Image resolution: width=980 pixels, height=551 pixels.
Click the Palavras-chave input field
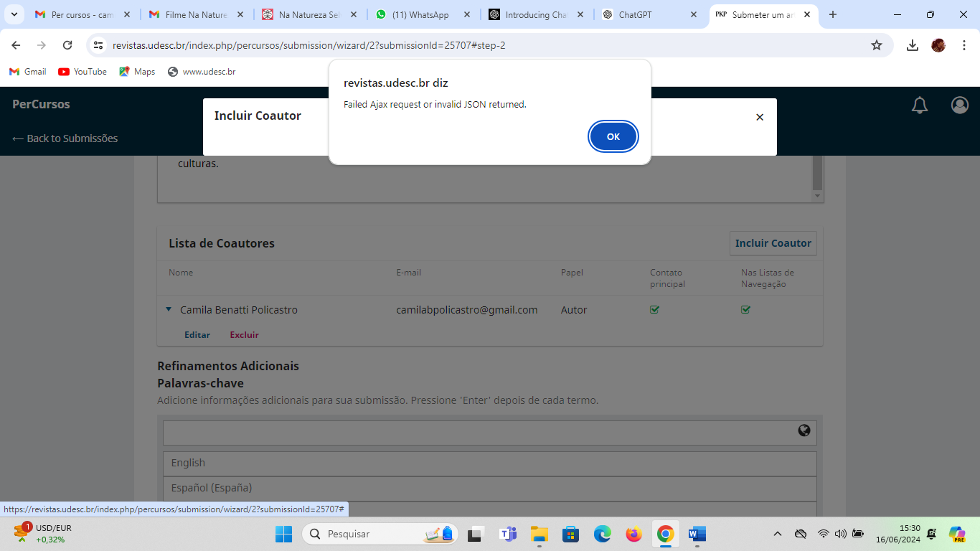click(477, 433)
